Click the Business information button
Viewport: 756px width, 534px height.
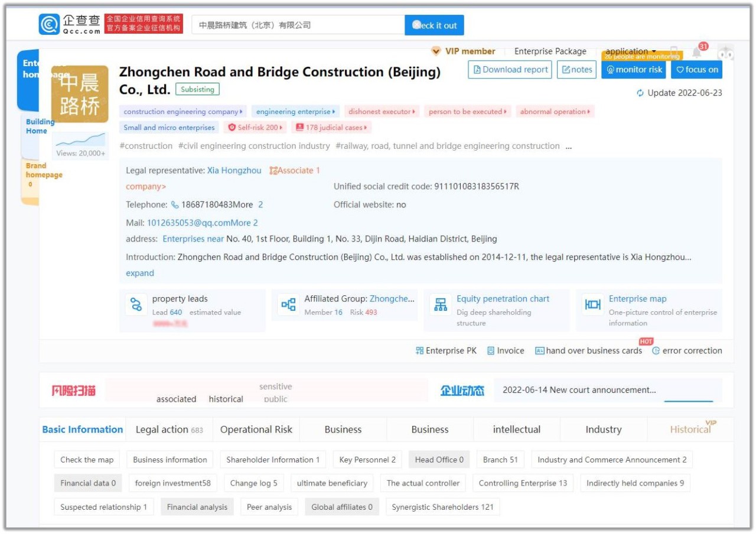(170, 460)
